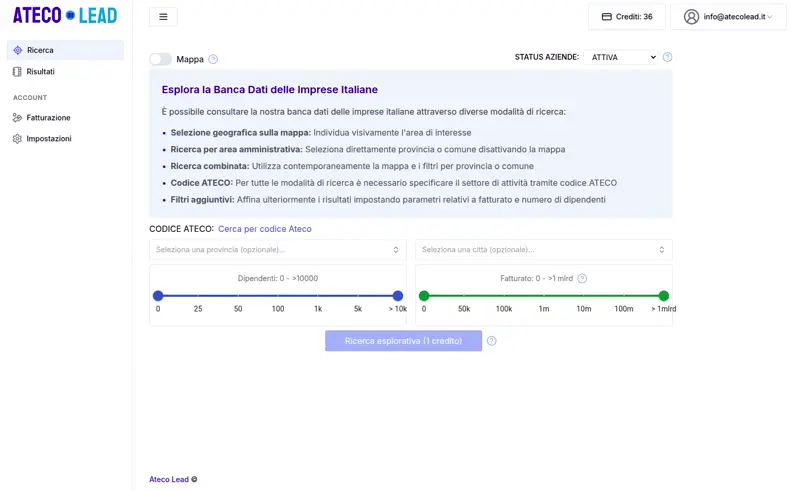Viewport: 800px width, 491px height.
Task: Expand the info@atecolead.it account menu
Action: click(729, 17)
